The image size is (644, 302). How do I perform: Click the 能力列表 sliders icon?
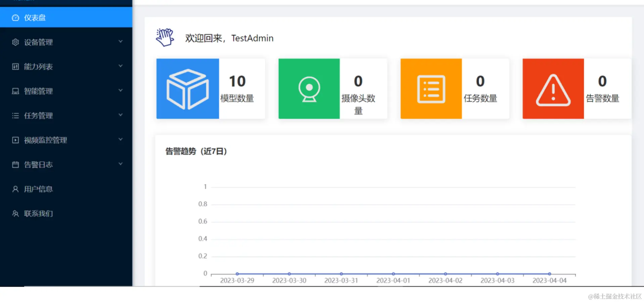coord(15,67)
